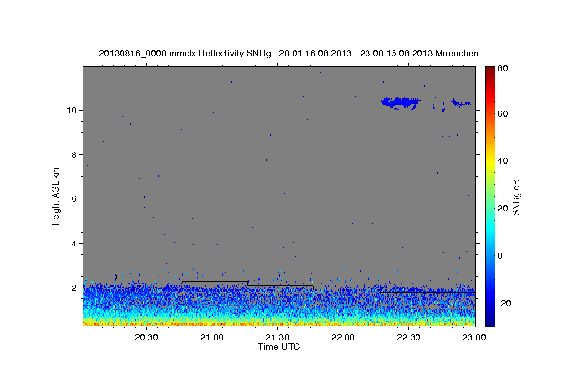This screenshot has width=588, height=392.
Task: Click the height tick label 2
Action: pyautogui.click(x=73, y=288)
